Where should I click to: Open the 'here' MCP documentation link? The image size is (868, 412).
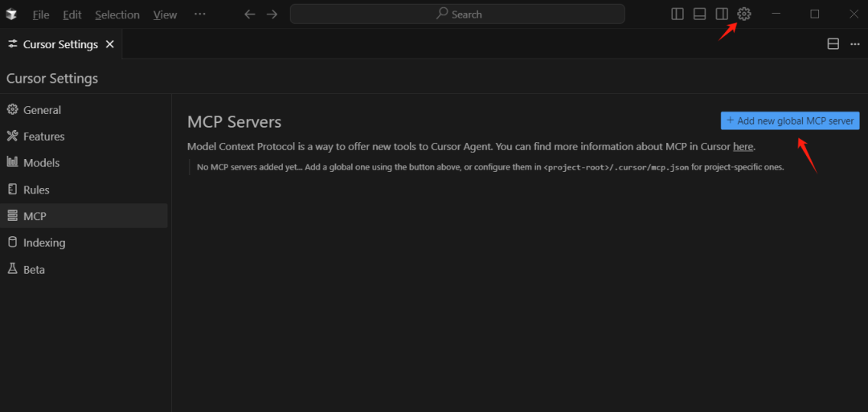(x=743, y=147)
